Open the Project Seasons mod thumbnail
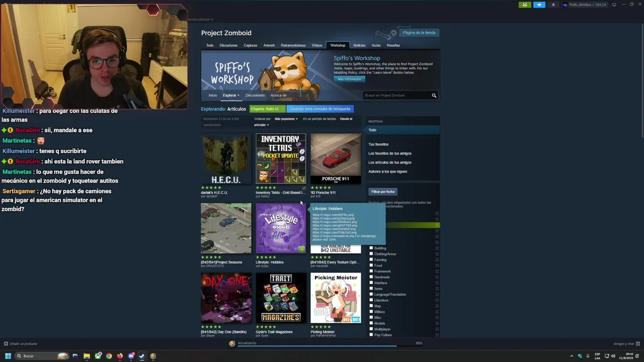Image resolution: width=644 pixels, height=362 pixels. pyautogui.click(x=226, y=228)
